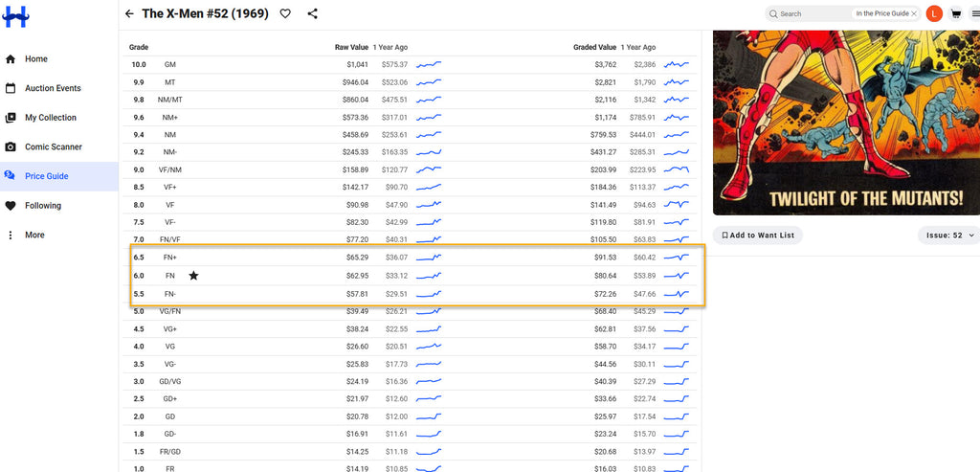Viewport: 980px width, 472px height.
Task: Click graded value $431.27 for 9.2
Action: tap(603, 152)
